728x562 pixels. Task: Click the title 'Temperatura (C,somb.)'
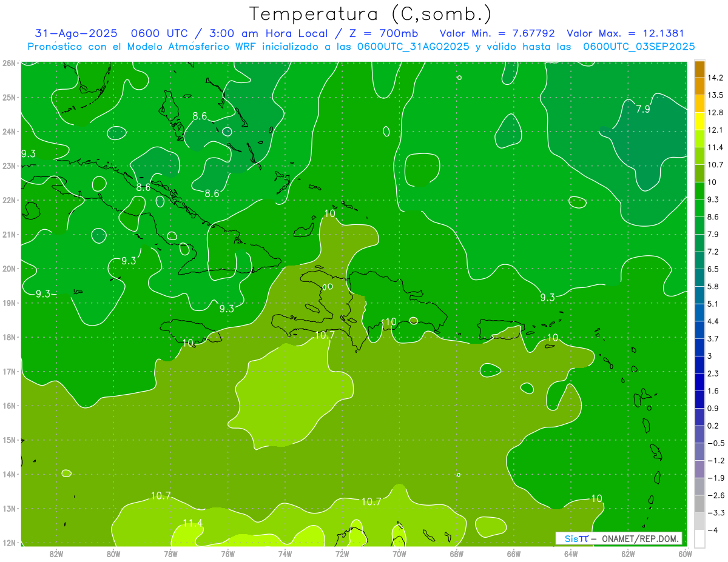tap(371, 14)
